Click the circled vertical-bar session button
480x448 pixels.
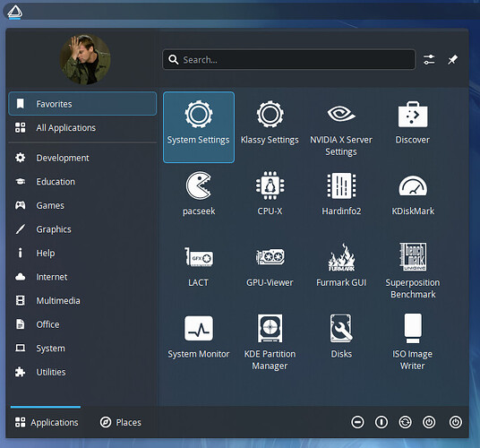pos(381,422)
